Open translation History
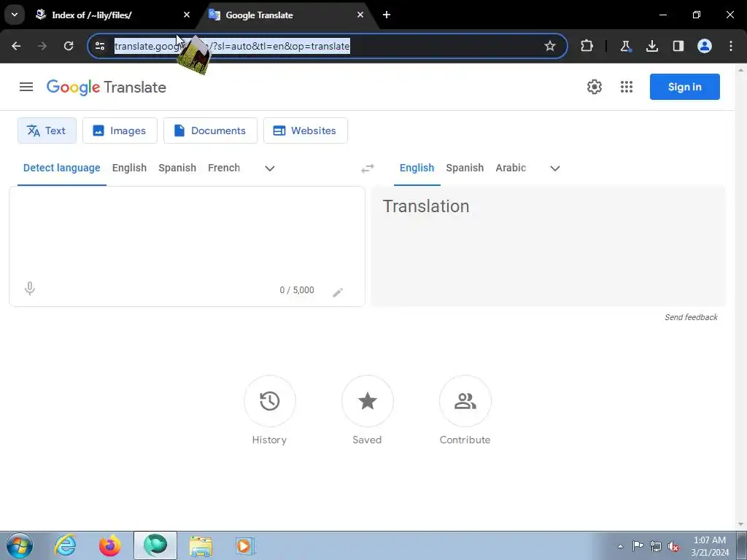Viewport: 747px width, 560px height. [270, 401]
